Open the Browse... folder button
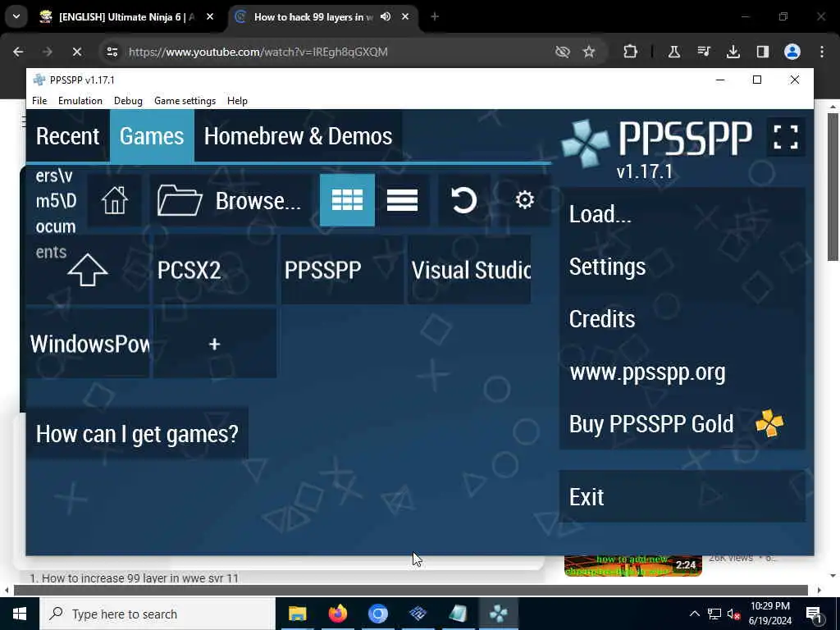 click(231, 200)
